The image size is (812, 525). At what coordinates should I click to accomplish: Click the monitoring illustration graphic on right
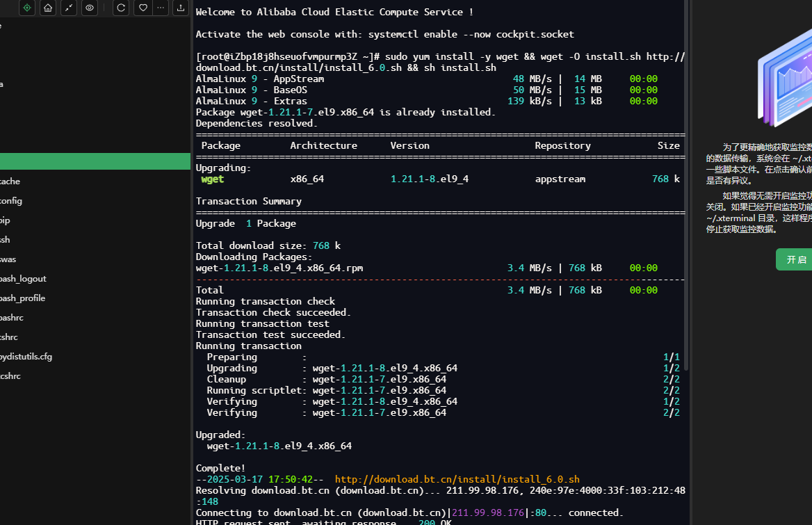[785, 78]
